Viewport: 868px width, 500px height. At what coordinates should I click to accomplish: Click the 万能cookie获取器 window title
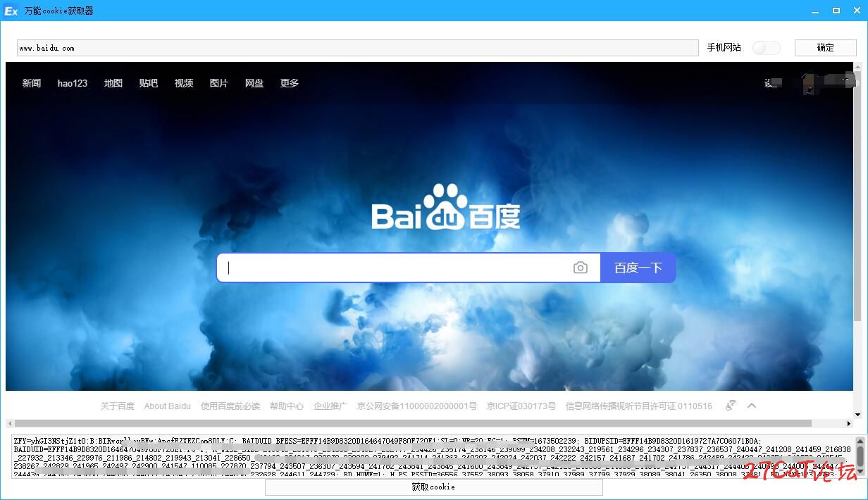[x=59, y=11]
